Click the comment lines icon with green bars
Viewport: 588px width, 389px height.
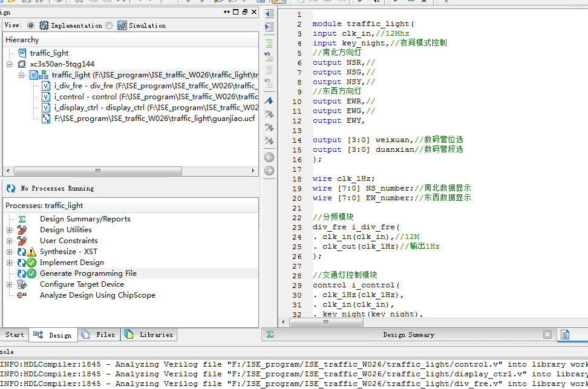point(269,43)
